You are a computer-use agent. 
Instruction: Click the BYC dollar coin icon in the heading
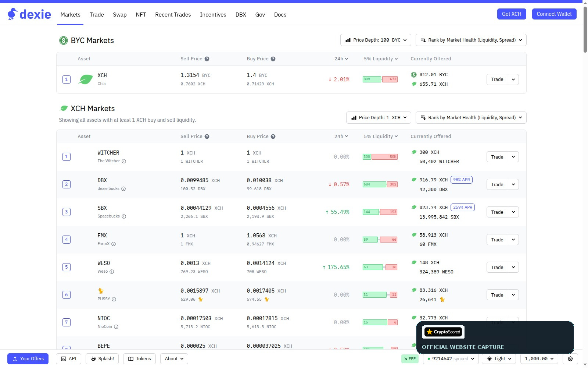click(x=64, y=40)
